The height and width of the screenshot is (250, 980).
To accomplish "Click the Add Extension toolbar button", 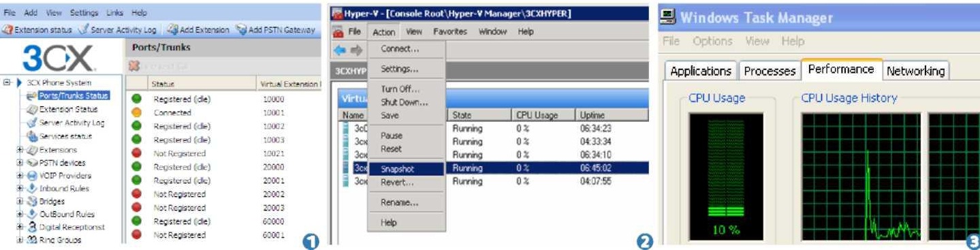I will tap(197, 30).
